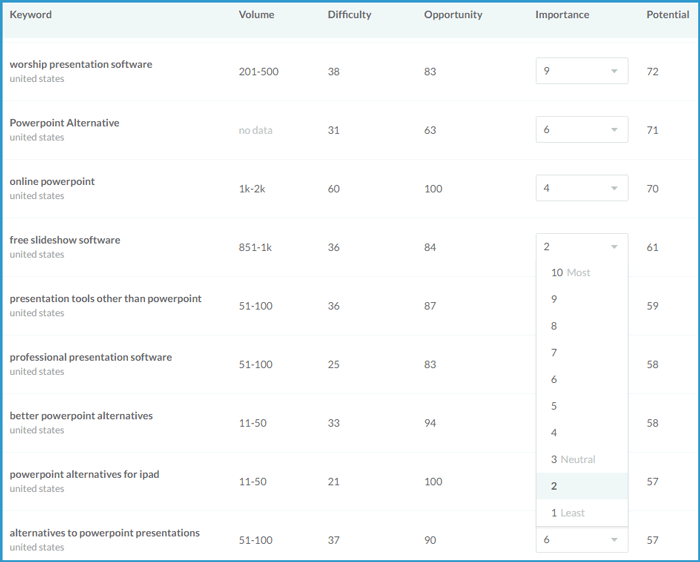Expand Importance dropdown for online powerpoint
Image resolution: width=700 pixels, height=562 pixels.
pyautogui.click(x=582, y=188)
